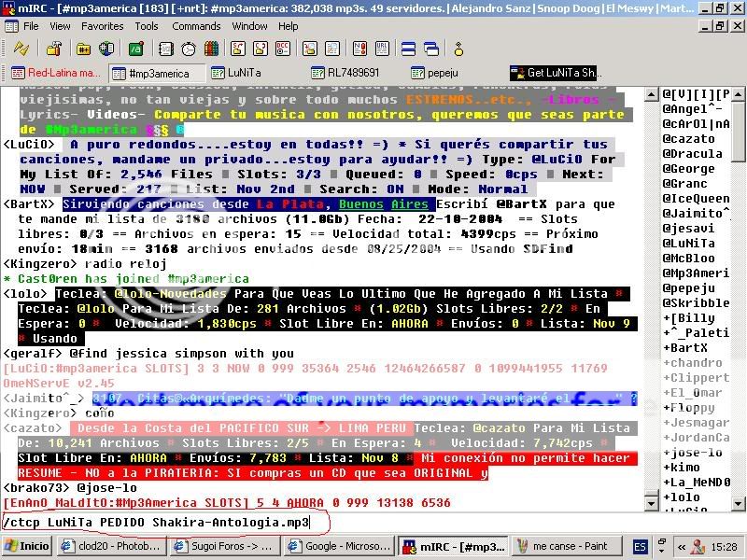Viewport: 747px width, 560px height.
Task: Open the Help menu
Action: [289, 26]
